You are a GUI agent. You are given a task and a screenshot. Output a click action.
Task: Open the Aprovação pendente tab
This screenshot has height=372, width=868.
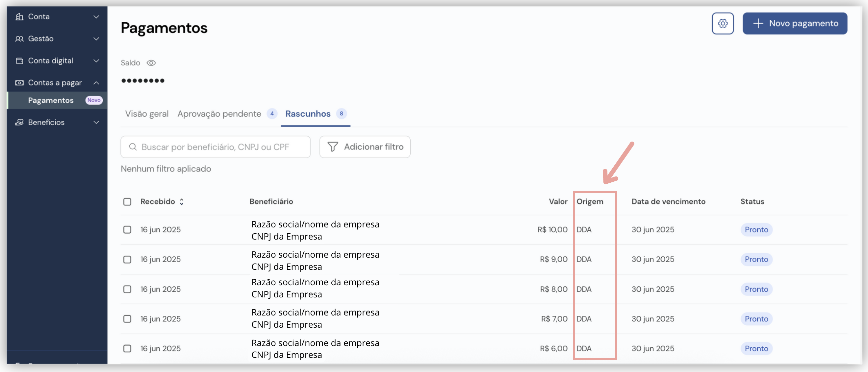point(219,114)
